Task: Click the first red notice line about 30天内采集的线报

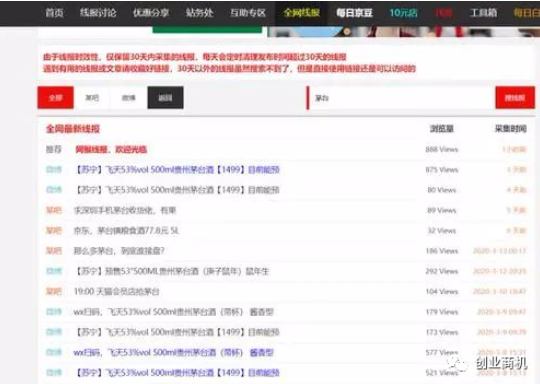Action: [x=195, y=57]
